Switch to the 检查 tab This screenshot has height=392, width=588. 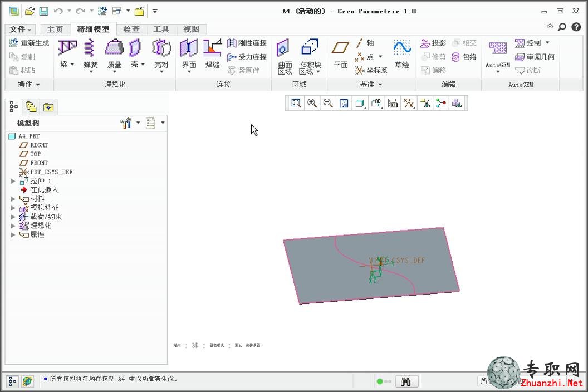coord(131,30)
